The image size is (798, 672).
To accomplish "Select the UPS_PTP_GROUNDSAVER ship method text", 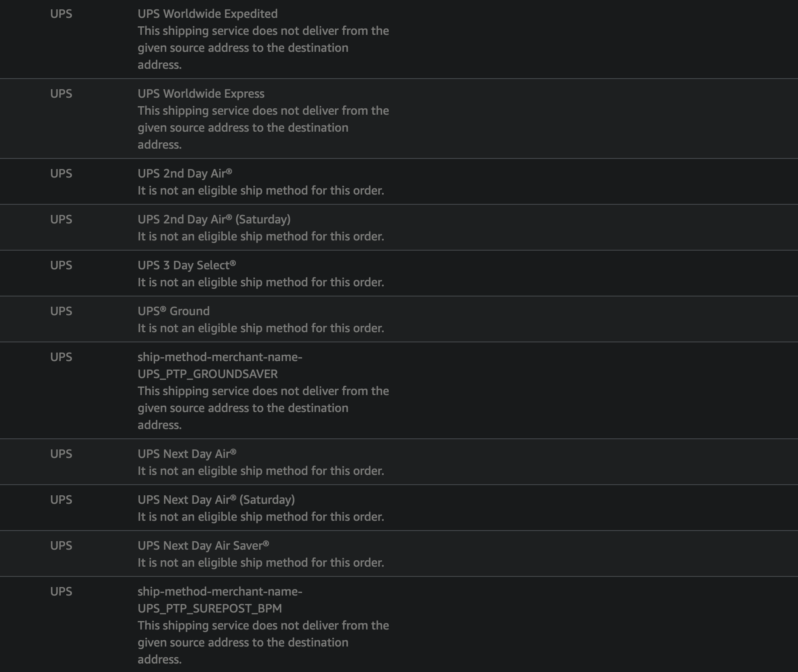I will coord(220,366).
